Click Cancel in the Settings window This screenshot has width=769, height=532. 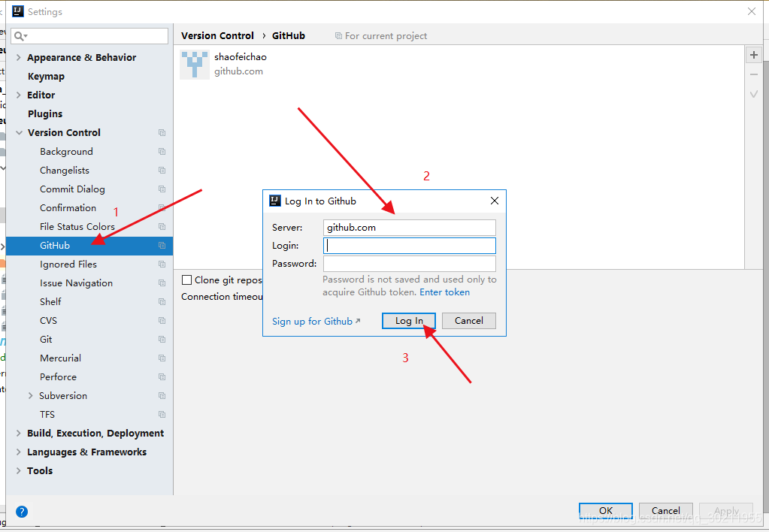(x=665, y=510)
